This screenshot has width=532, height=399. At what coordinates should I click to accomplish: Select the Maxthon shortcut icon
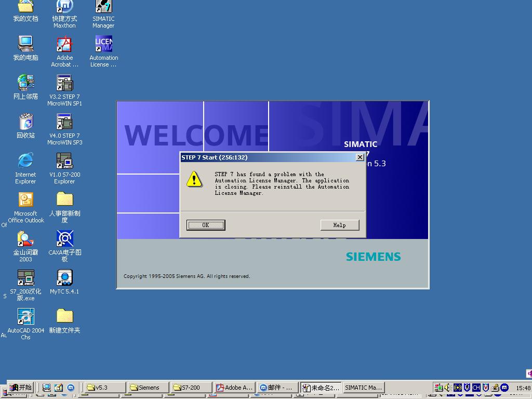click(x=64, y=14)
